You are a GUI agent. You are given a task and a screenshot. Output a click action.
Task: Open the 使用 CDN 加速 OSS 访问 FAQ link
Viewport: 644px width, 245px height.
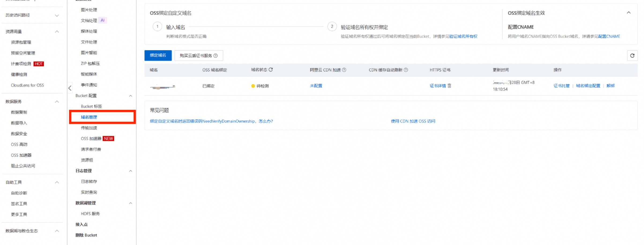(413, 121)
